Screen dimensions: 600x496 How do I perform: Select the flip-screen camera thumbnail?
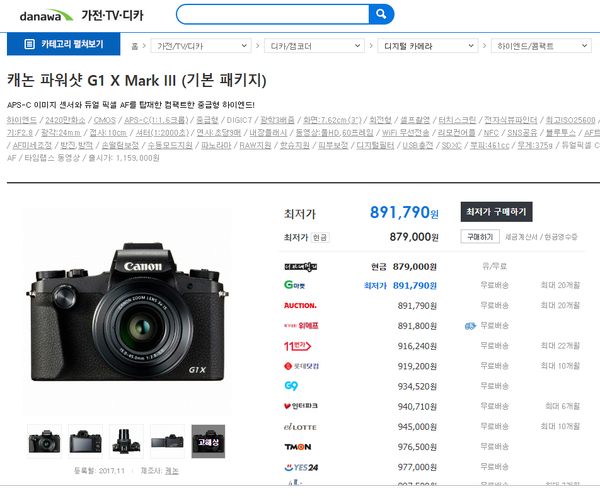[167, 441]
